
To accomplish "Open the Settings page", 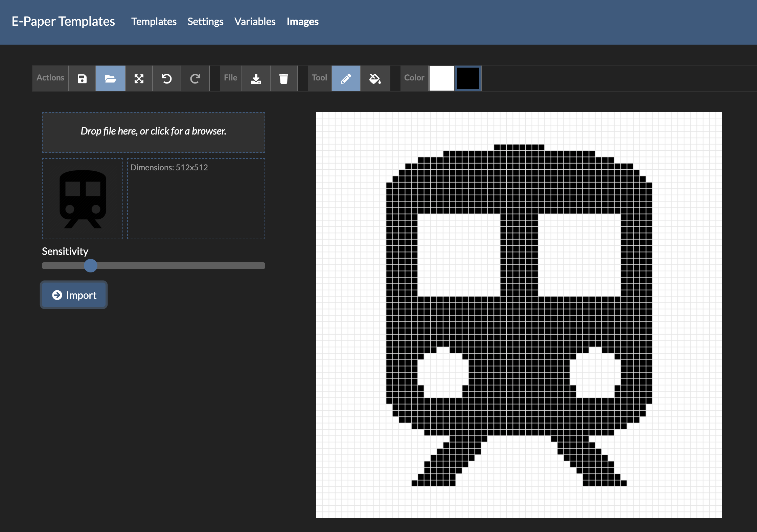I will [205, 22].
